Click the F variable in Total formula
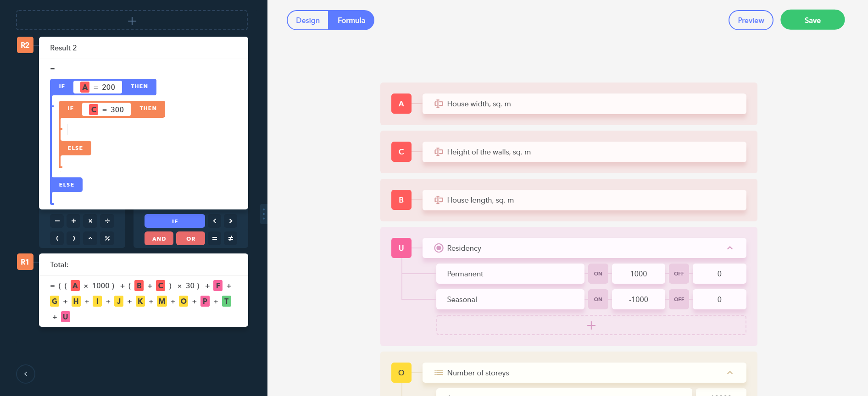Viewport: 868px width, 396px height. point(218,286)
